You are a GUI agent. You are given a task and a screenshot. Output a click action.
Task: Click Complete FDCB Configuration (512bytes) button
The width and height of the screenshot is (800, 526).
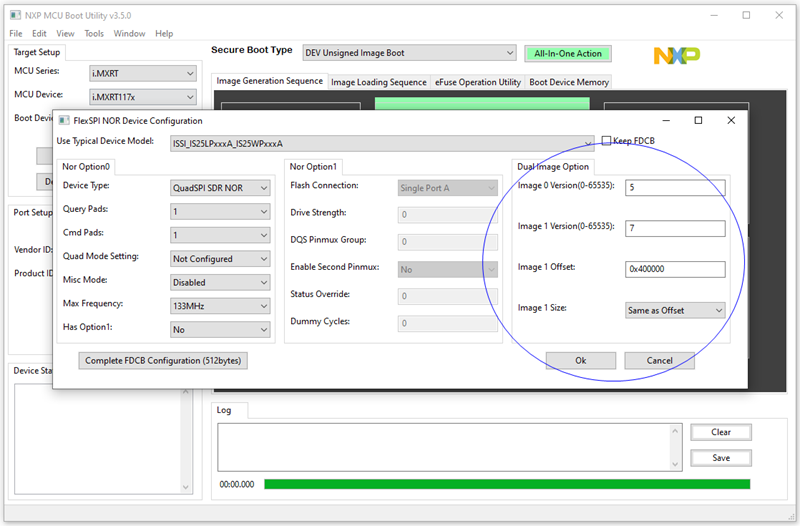[x=163, y=361]
